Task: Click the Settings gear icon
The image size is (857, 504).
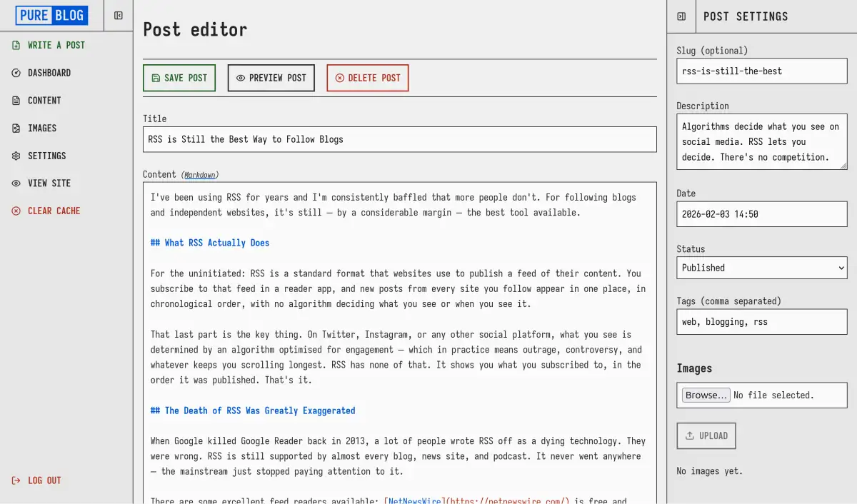Action: [16, 156]
